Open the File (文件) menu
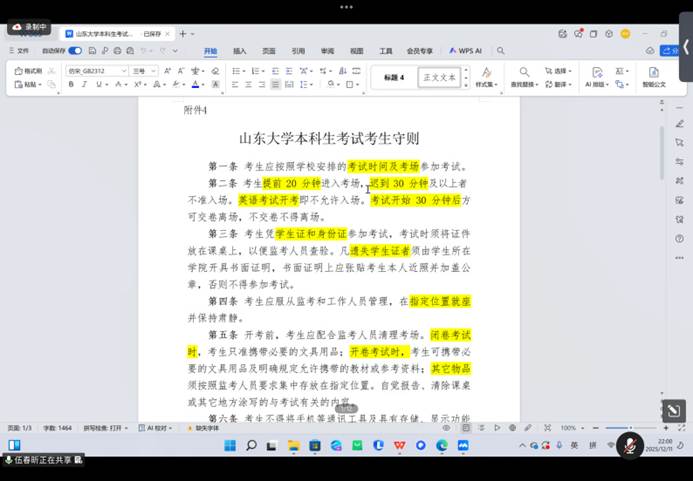The height and width of the screenshot is (481, 693). click(x=20, y=50)
